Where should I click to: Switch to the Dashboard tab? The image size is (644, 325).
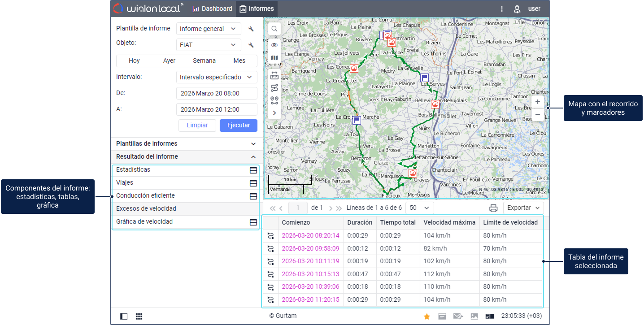(x=213, y=9)
